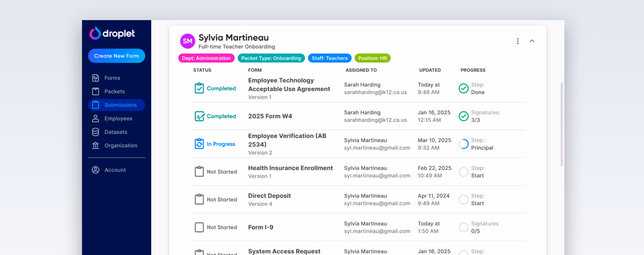
Task: Click Mar 10, 2025 updated date
Action: [434, 140]
